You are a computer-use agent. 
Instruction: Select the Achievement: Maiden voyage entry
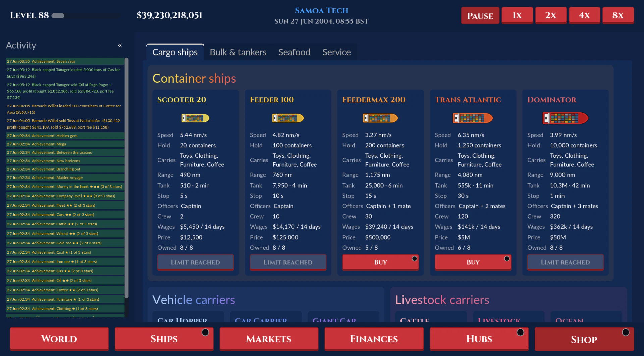65,177
